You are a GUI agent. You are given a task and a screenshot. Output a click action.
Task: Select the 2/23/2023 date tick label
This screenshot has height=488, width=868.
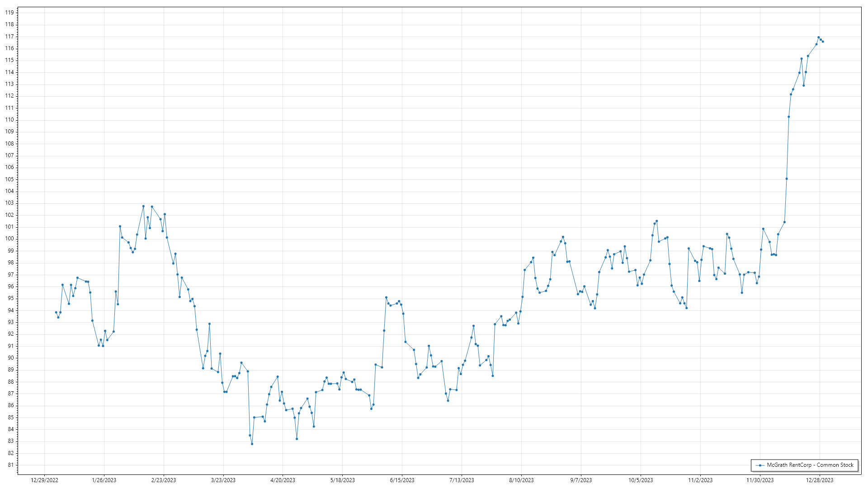164,480
